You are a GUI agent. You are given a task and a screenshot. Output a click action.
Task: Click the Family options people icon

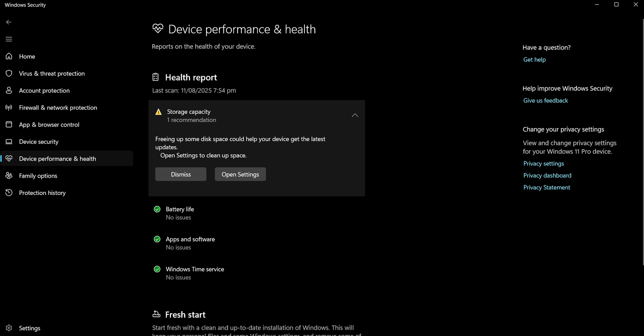click(9, 176)
